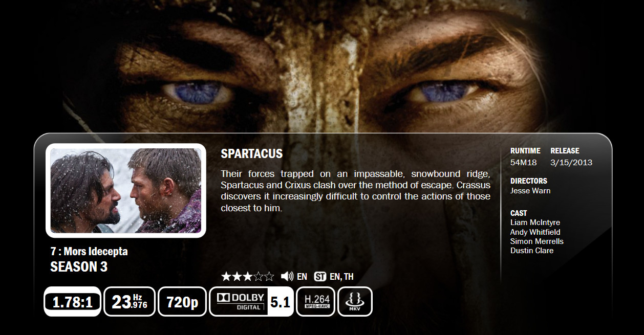Viewport: 644px width, 335px height.
Task: Click cast member Simon Merrells
Action: point(536,241)
